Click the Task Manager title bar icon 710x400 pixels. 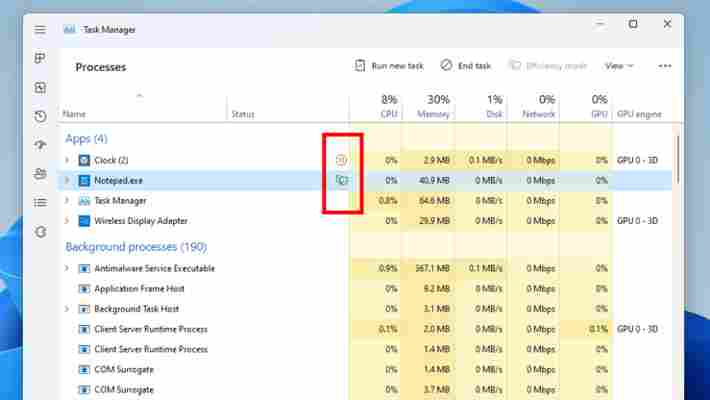[x=69, y=29]
